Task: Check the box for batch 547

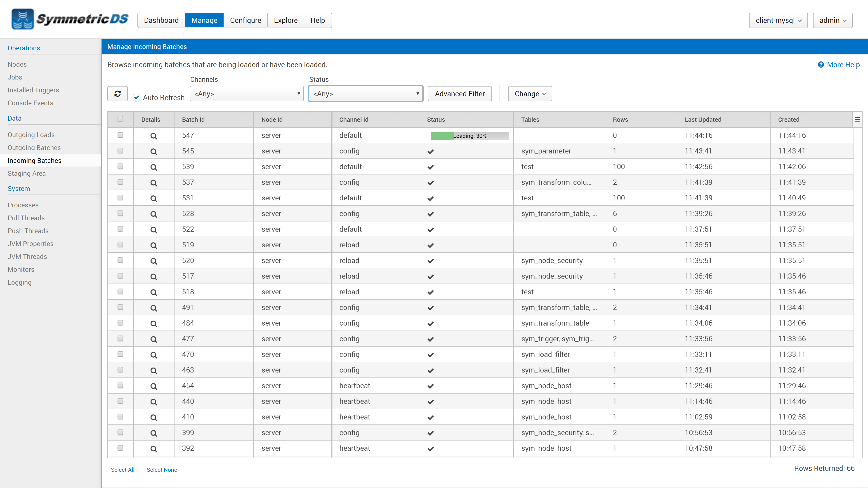Action: [120, 135]
